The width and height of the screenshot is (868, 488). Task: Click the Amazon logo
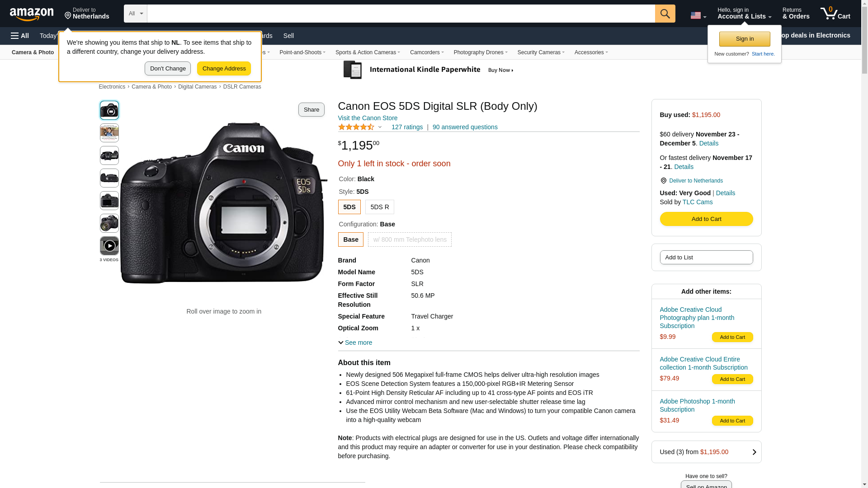[32, 14]
